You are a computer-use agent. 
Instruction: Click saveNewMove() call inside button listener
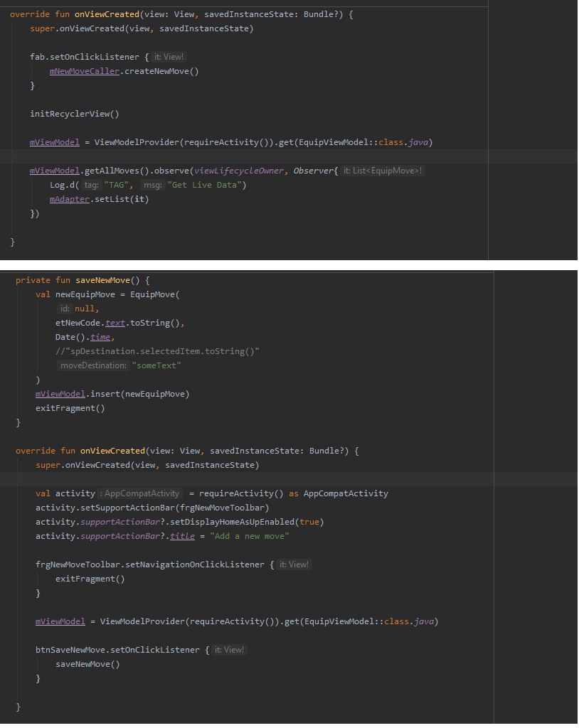[x=87, y=665]
